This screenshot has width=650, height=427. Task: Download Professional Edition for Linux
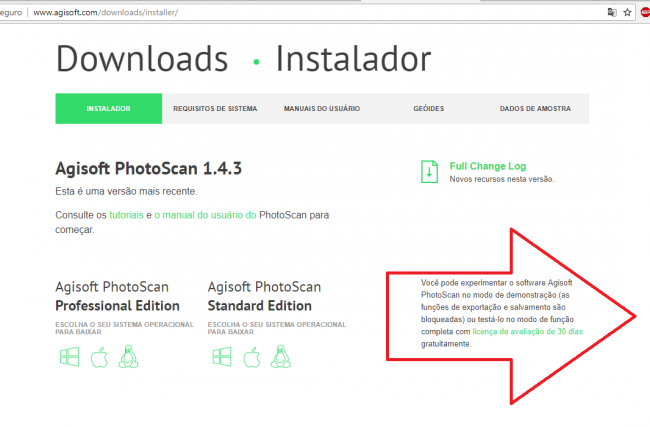click(129, 356)
